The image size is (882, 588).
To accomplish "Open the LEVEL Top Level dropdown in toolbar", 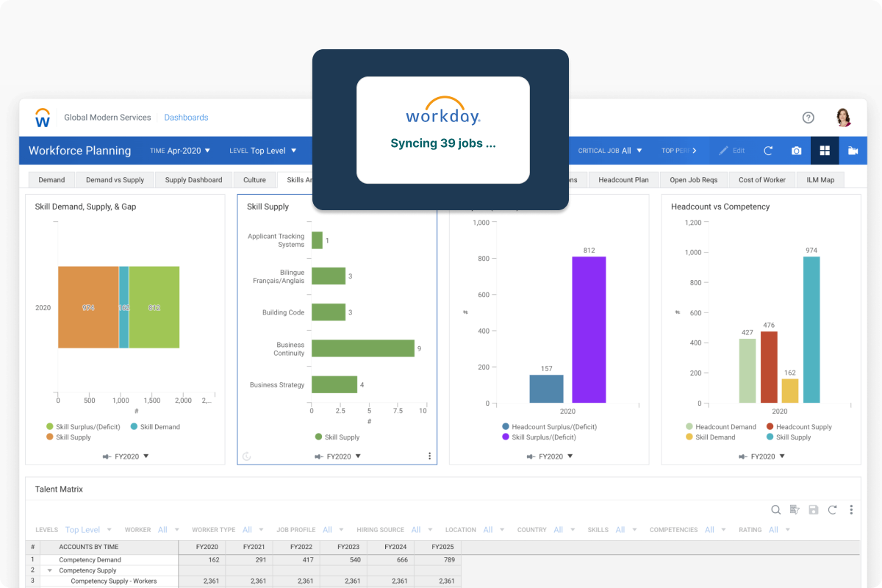I will tap(263, 151).
